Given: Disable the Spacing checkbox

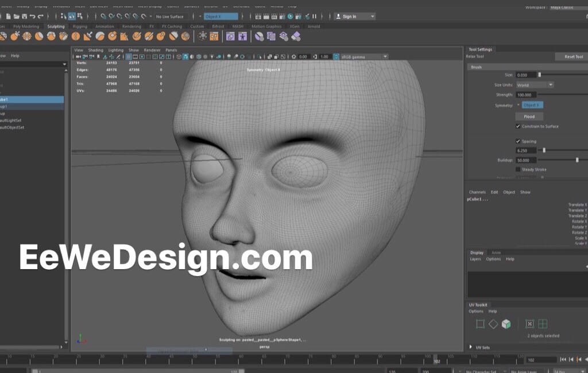Looking at the screenshot, I should tap(517, 141).
